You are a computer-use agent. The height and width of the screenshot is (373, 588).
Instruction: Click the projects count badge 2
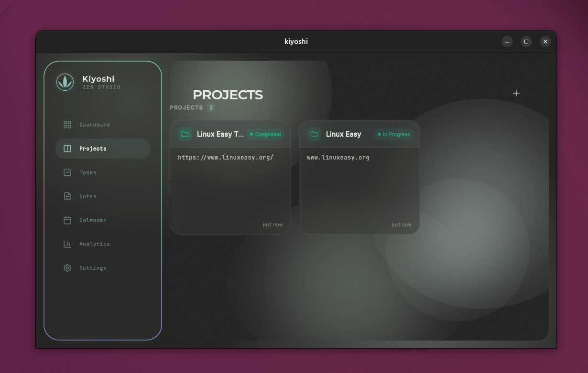[x=211, y=107]
